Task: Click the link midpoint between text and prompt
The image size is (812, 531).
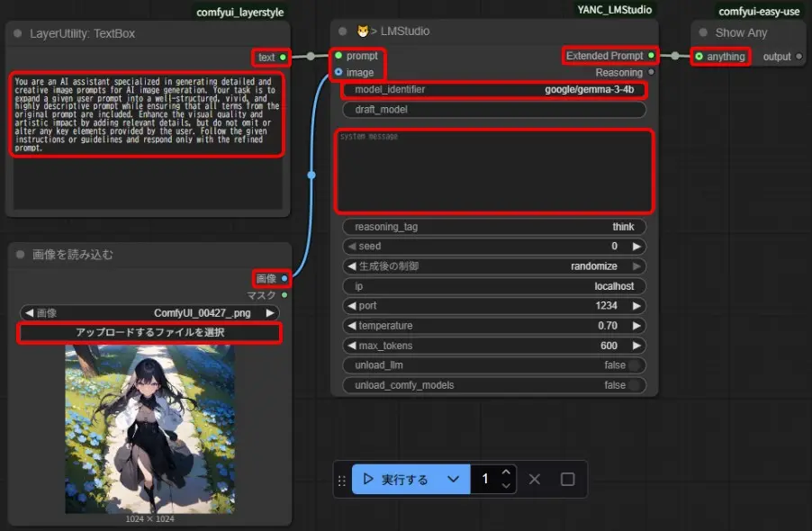Action: click(x=311, y=56)
